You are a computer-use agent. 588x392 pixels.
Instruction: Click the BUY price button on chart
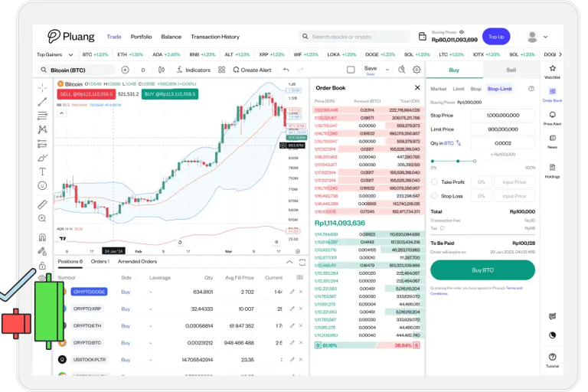(169, 94)
